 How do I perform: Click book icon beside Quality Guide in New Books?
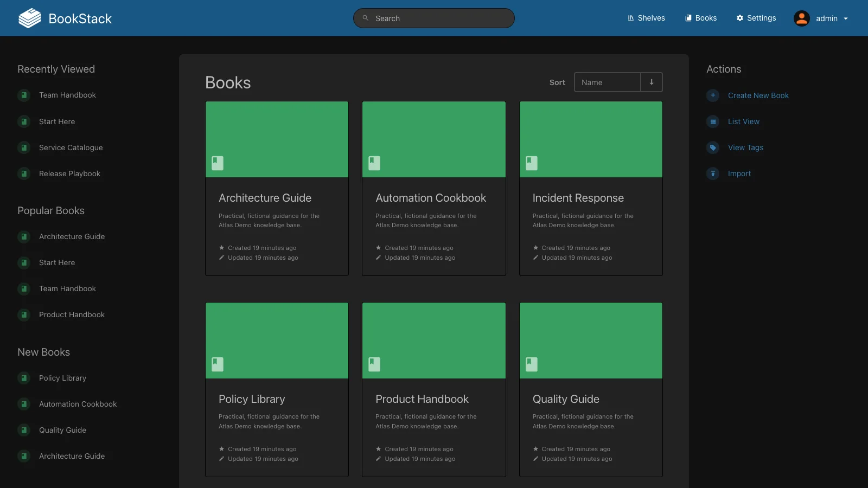pos(24,430)
